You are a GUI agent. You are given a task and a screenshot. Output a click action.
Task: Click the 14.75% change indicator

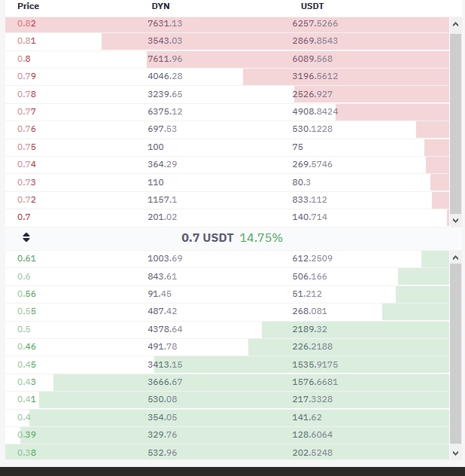pos(261,238)
